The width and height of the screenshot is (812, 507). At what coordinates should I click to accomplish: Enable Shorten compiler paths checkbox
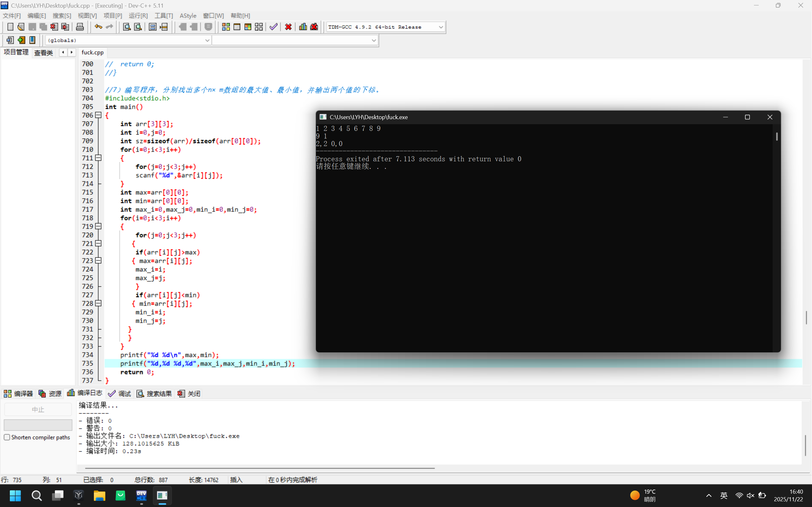[x=7, y=437]
